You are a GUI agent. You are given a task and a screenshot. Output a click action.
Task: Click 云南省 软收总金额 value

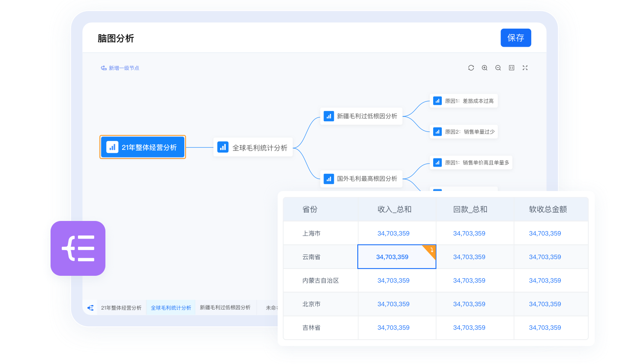coord(545,257)
